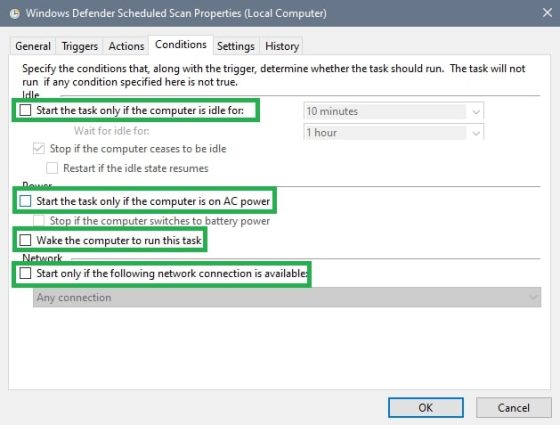Dismiss the dialog with Cancel button
560x425 pixels.
click(x=514, y=408)
